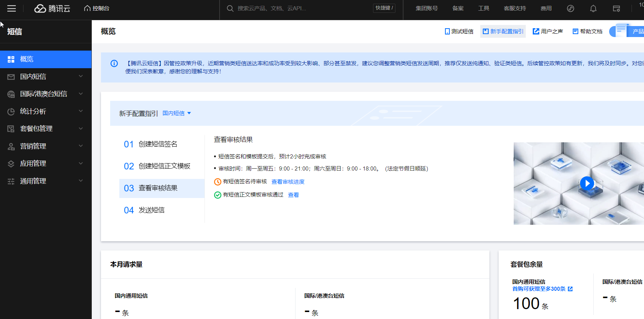The height and width of the screenshot is (319, 644).
Task: Click the orange pending clock icon
Action: point(217,182)
